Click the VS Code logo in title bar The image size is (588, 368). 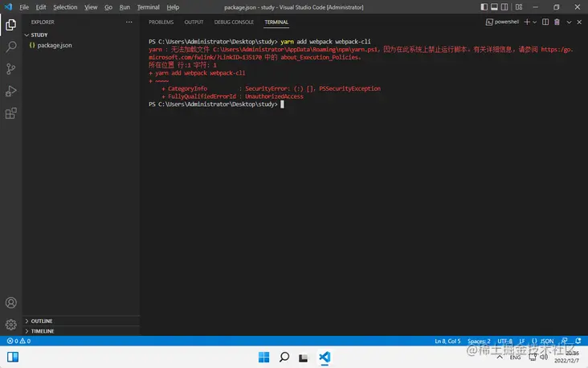(x=8, y=6)
